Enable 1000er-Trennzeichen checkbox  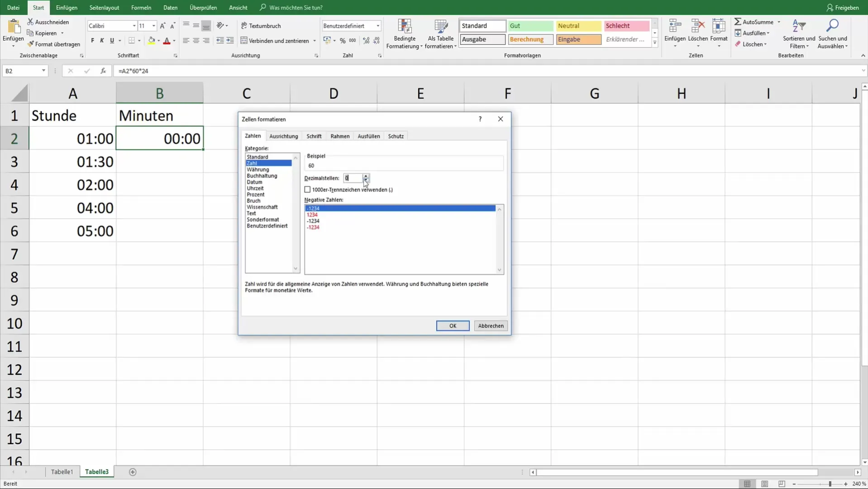pos(308,190)
